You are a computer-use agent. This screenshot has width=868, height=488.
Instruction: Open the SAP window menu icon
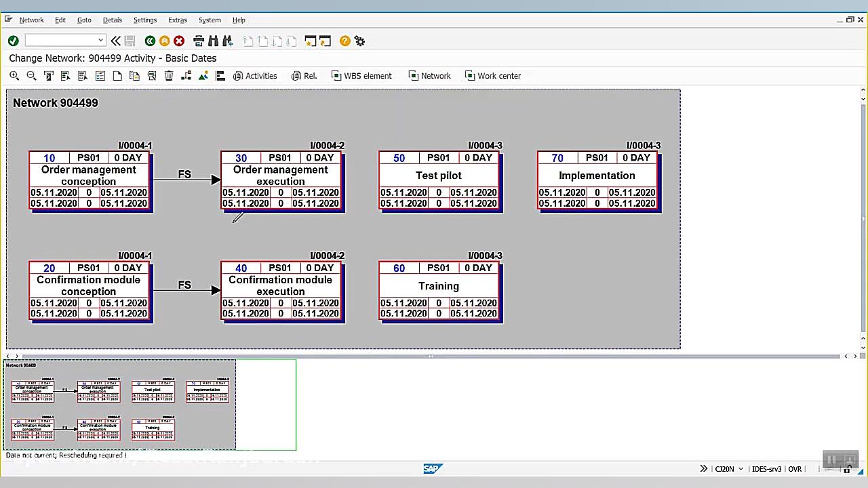(x=8, y=20)
